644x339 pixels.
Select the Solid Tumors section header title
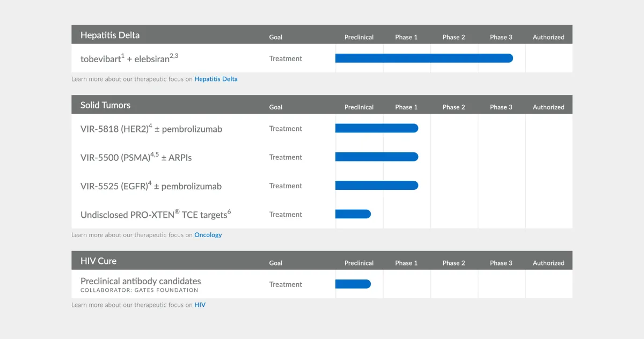pyautogui.click(x=105, y=105)
